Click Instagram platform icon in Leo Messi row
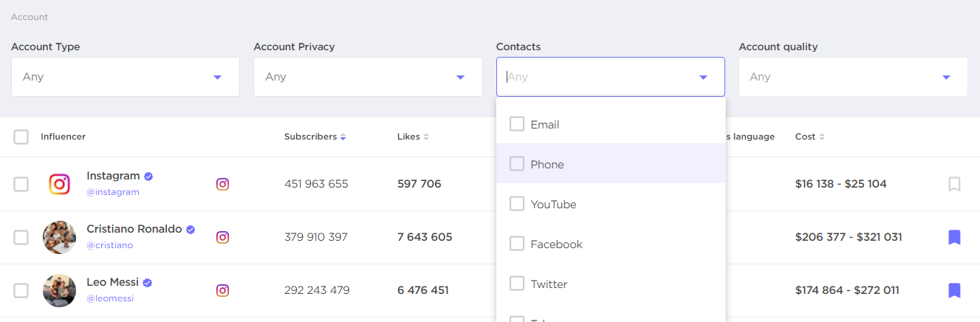980x322 pixels. coord(222,290)
